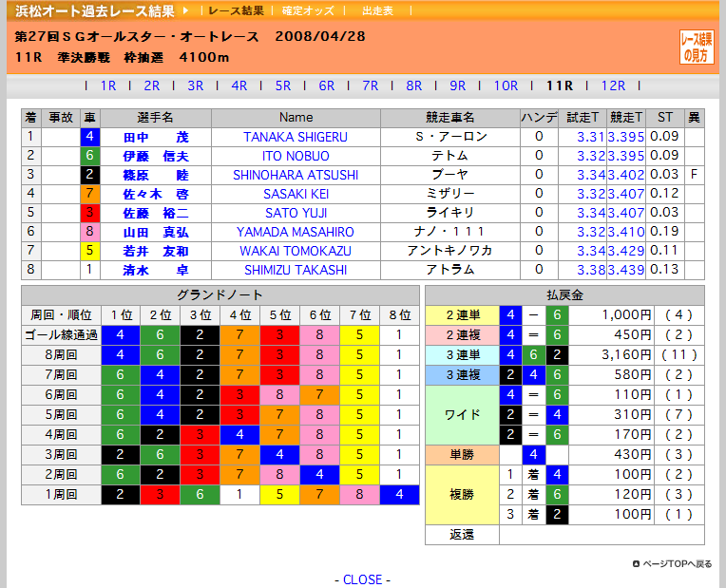Select the current 11R race label

tap(560, 85)
